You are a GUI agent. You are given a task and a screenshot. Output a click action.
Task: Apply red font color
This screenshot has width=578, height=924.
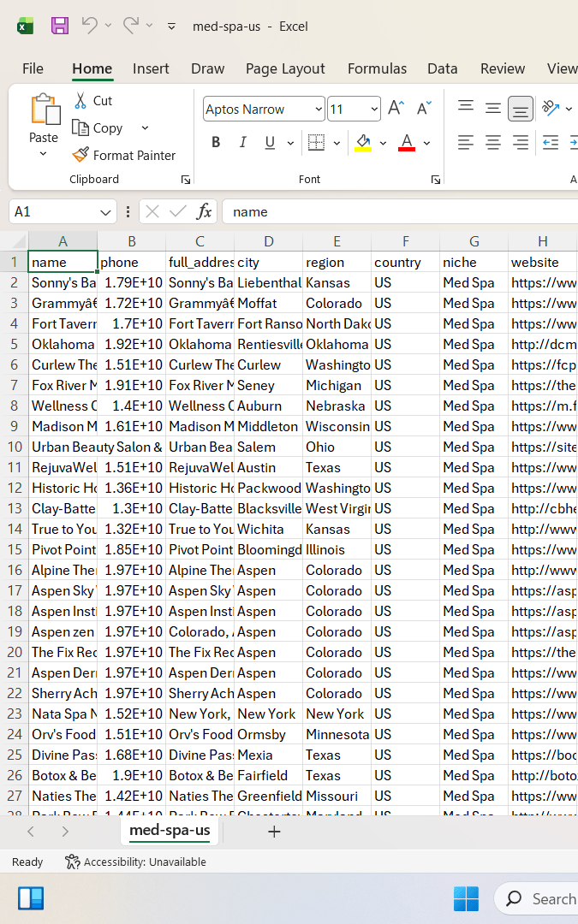tap(407, 142)
